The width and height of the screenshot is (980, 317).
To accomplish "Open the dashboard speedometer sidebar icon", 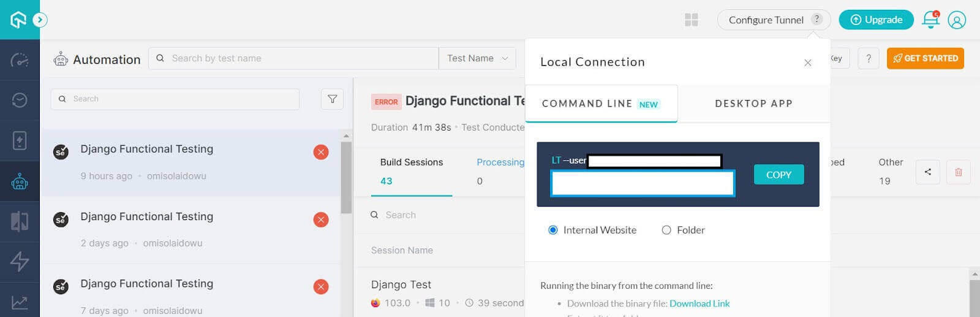I will pos(20,60).
